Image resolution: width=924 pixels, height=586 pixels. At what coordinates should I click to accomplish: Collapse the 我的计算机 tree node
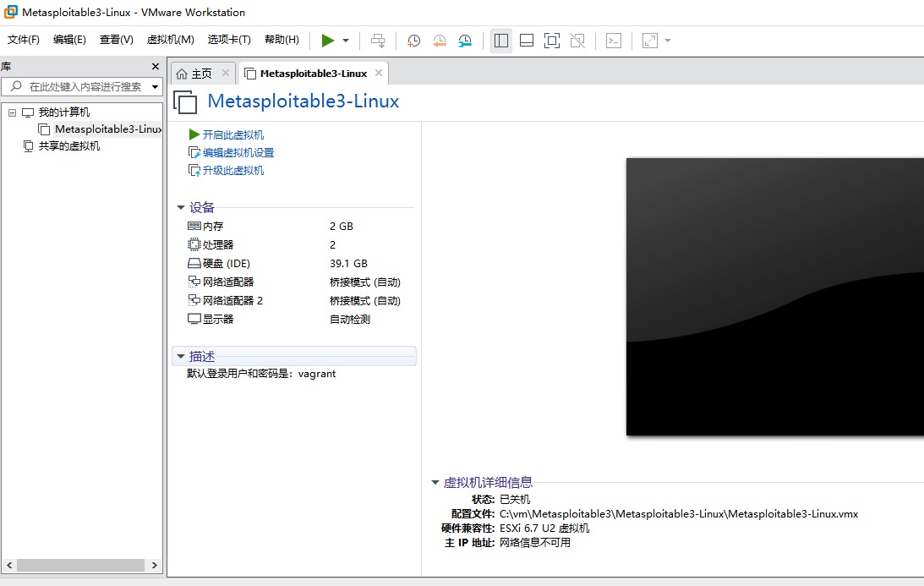click(13, 112)
